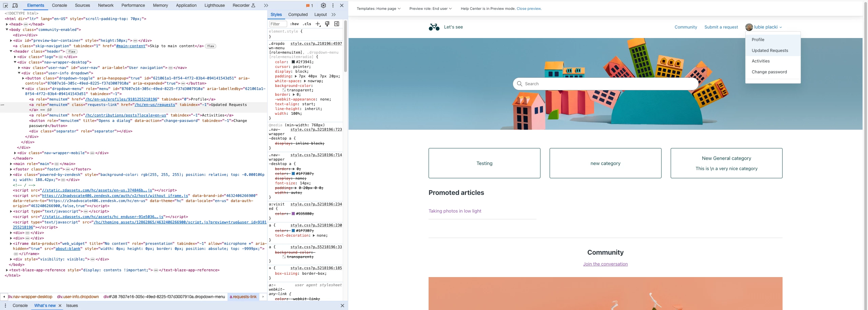The width and height of the screenshot is (868, 310).
Task: Close the bottom drawer
Action: click(x=342, y=306)
